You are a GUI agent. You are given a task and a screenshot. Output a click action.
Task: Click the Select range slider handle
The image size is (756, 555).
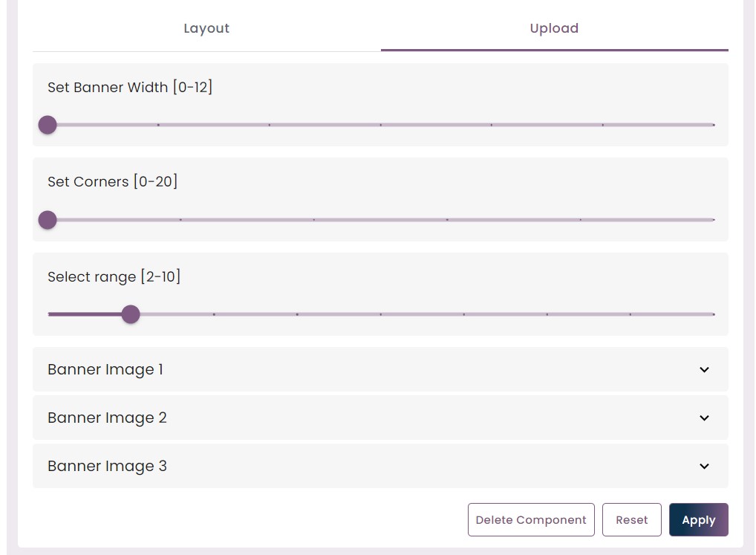pos(131,314)
